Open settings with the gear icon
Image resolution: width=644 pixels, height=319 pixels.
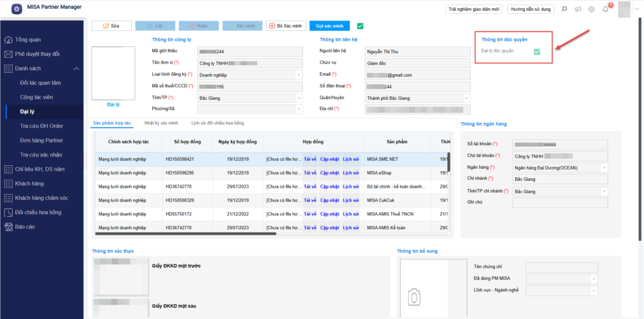592,9
